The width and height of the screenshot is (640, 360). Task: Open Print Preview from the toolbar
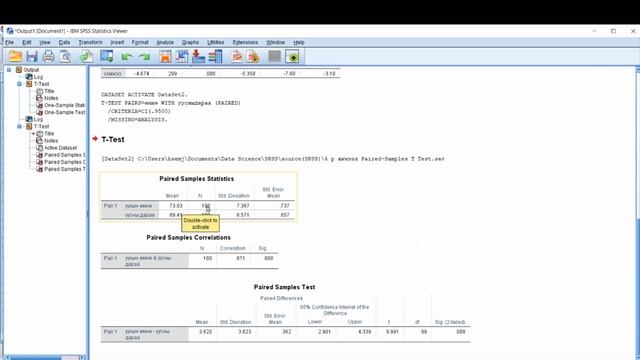65,56
